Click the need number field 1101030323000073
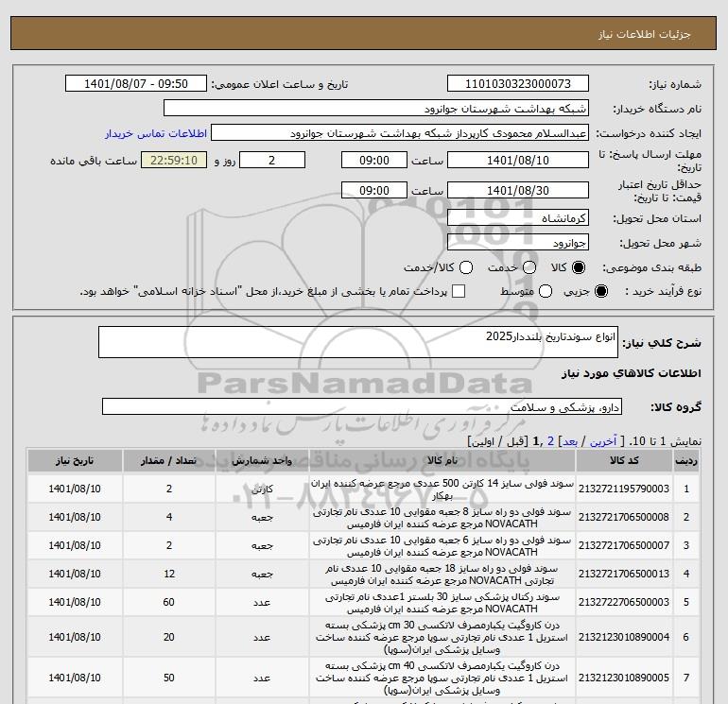This screenshot has height=704, width=728. click(518, 84)
